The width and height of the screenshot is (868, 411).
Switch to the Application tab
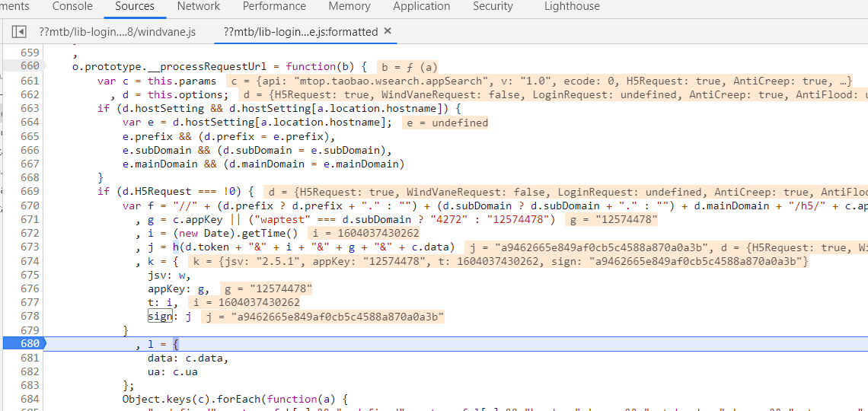pyautogui.click(x=422, y=6)
